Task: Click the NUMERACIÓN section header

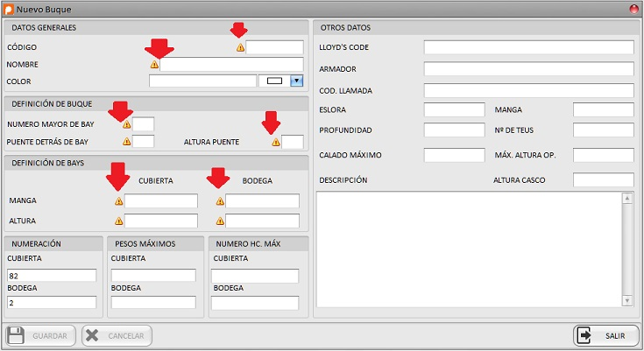Action: [x=53, y=244]
